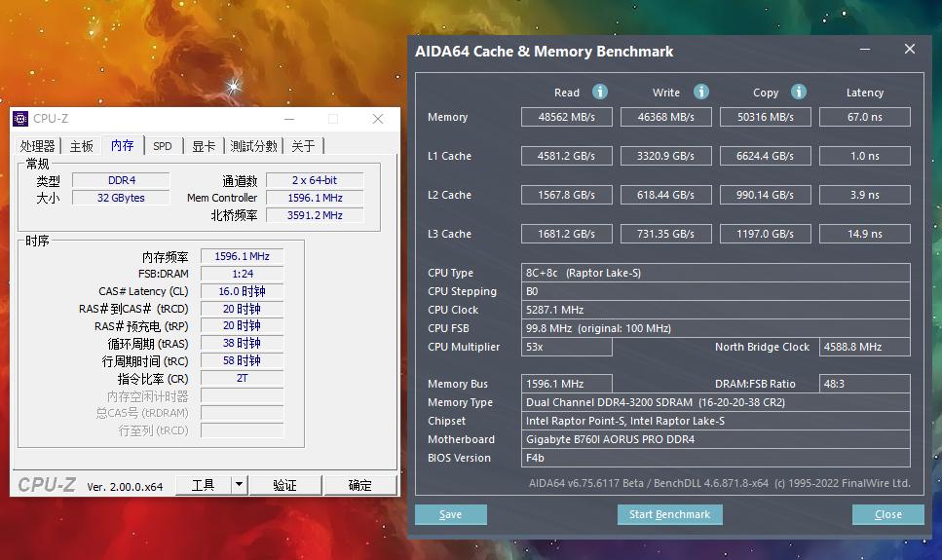Click the L1 Cache Read value 4581.2 GB/s
This screenshot has height=560, width=942.
(x=567, y=156)
